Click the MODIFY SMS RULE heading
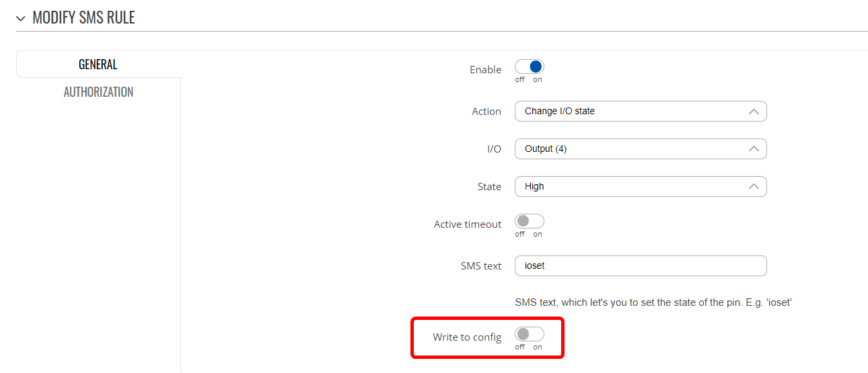This screenshot has width=868, height=373. pos(83,18)
